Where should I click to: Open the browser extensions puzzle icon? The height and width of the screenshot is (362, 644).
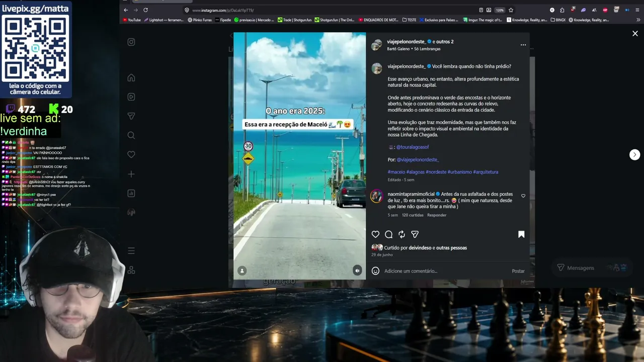pyautogui.click(x=562, y=10)
